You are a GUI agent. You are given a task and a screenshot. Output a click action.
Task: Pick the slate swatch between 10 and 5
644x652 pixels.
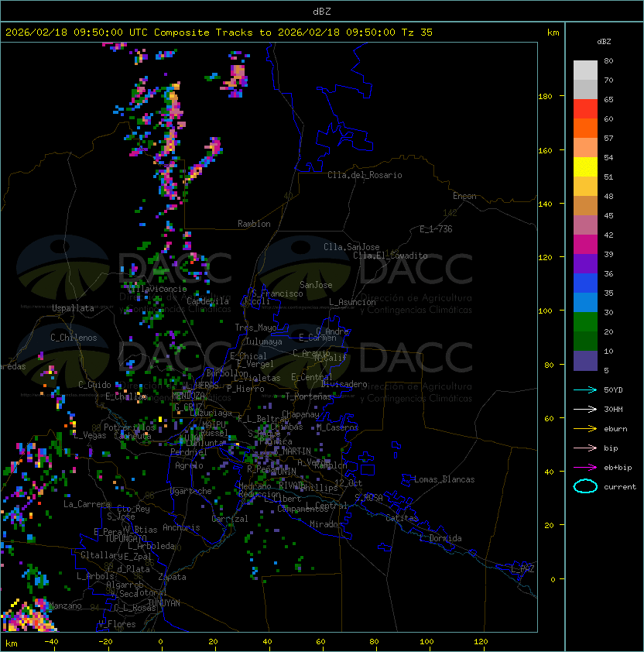point(585,361)
